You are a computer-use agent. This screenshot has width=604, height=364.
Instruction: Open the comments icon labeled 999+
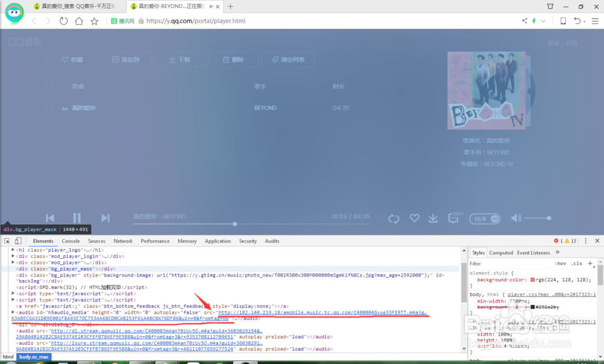pyautogui.click(x=455, y=218)
